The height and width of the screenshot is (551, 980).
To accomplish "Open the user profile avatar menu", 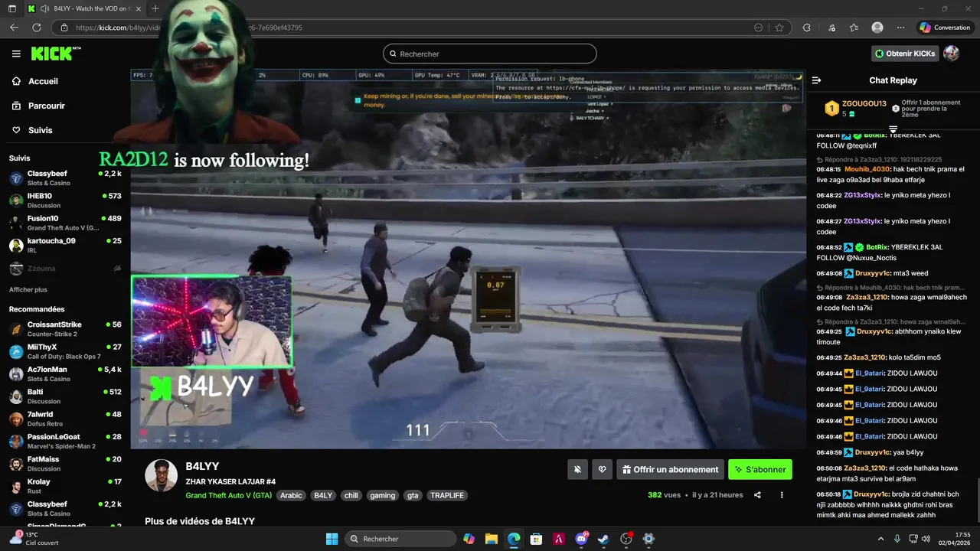I will (x=951, y=54).
